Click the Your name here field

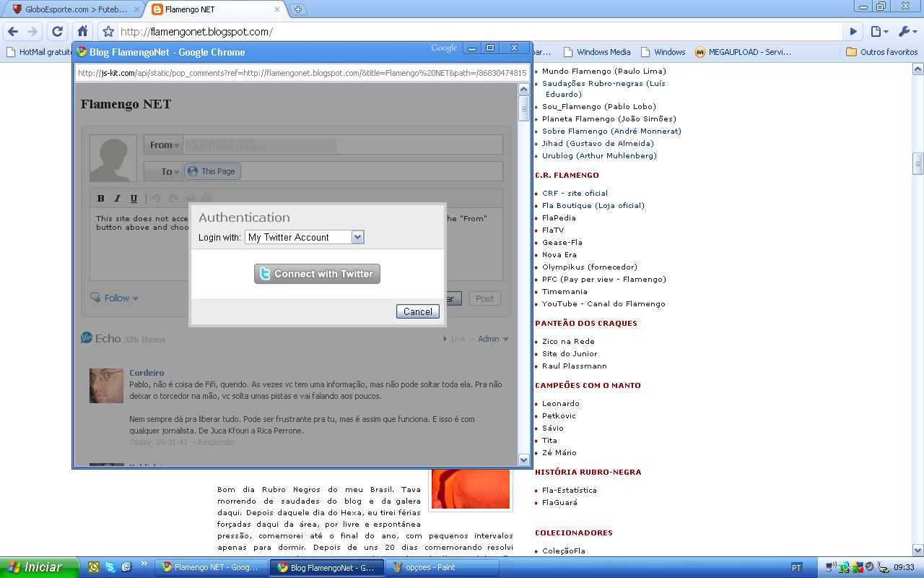(x=342, y=145)
